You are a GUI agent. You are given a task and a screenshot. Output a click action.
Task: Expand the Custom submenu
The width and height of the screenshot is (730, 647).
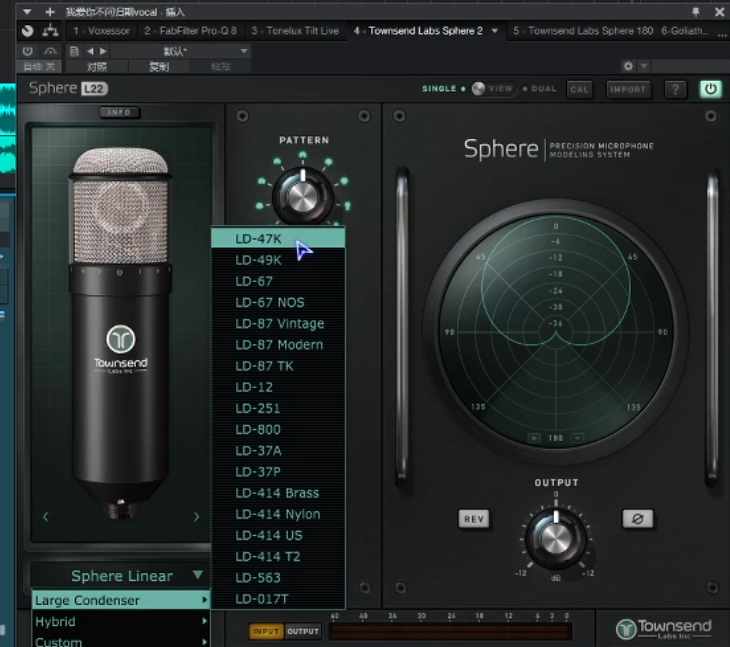[x=121, y=641]
